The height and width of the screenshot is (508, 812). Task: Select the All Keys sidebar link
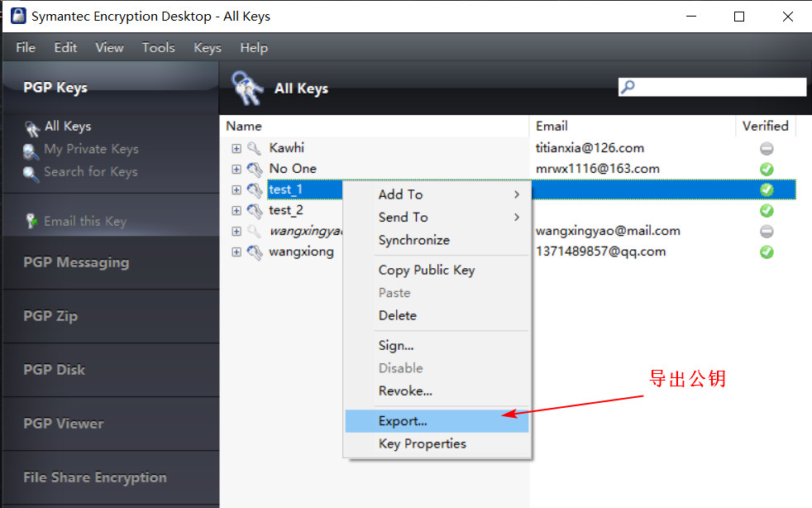click(68, 126)
